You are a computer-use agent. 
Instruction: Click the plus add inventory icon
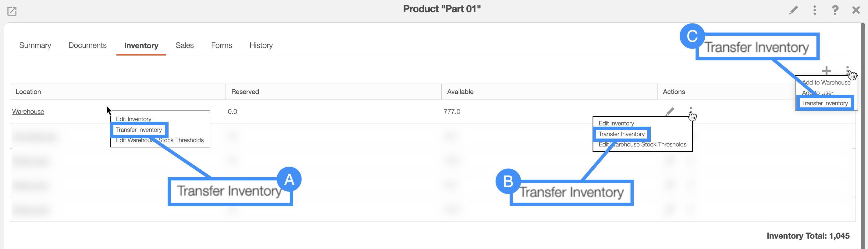[826, 70]
